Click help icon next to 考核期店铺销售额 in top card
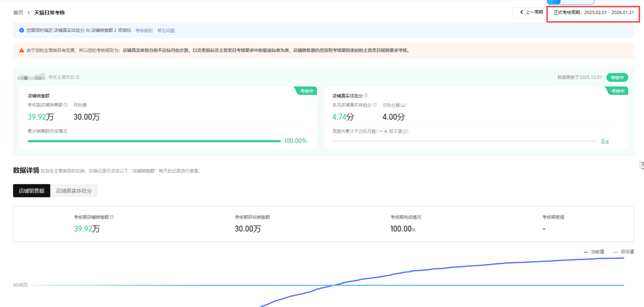Viewport: 644px width, 307px height. tap(66, 105)
